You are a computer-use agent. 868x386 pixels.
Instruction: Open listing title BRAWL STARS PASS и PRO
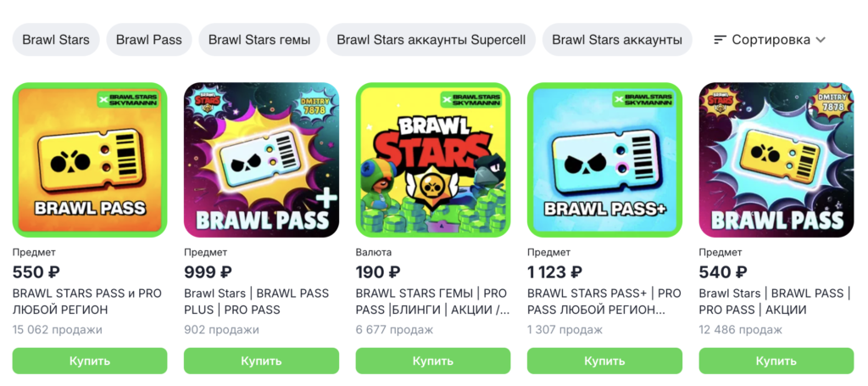click(x=87, y=301)
